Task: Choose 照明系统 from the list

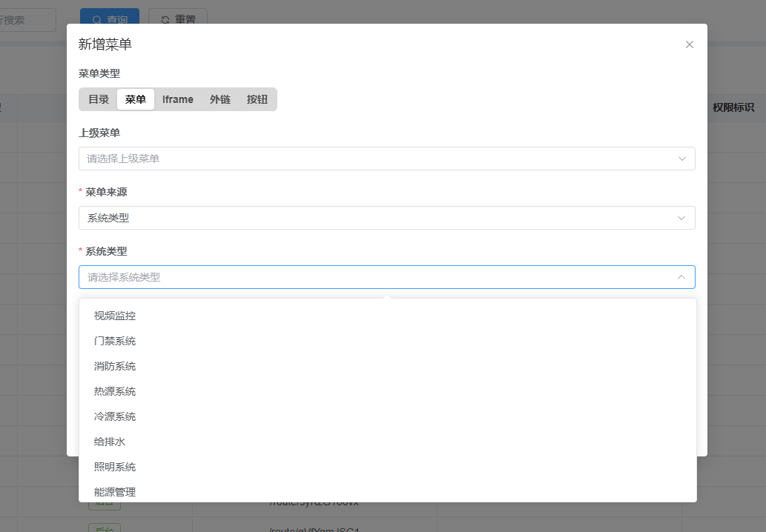Action: point(388,467)
